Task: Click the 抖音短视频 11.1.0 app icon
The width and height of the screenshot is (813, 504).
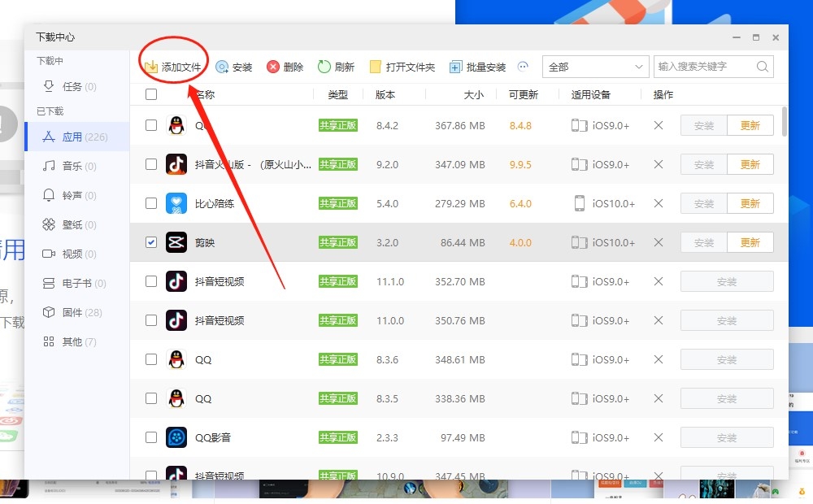Action: click(176, 281)
